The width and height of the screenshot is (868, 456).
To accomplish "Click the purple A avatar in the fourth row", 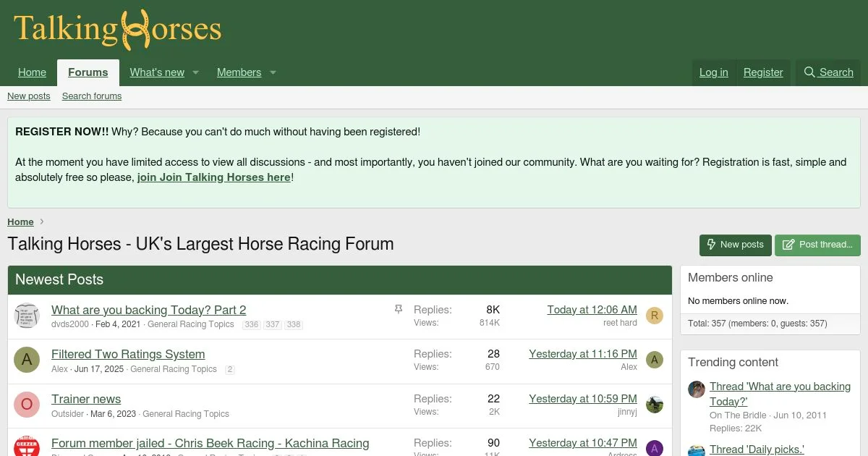I will 655,448.
